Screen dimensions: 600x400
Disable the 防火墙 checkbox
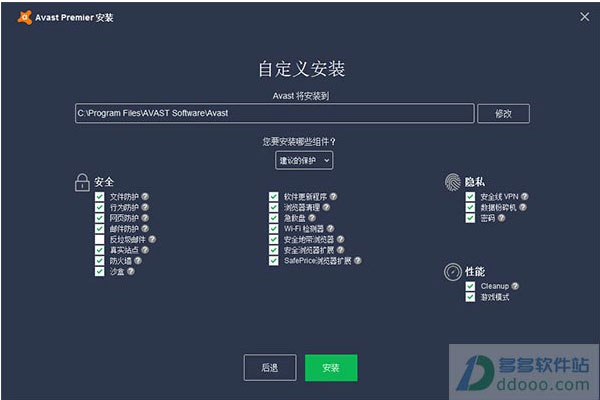[x=99, y=261]
